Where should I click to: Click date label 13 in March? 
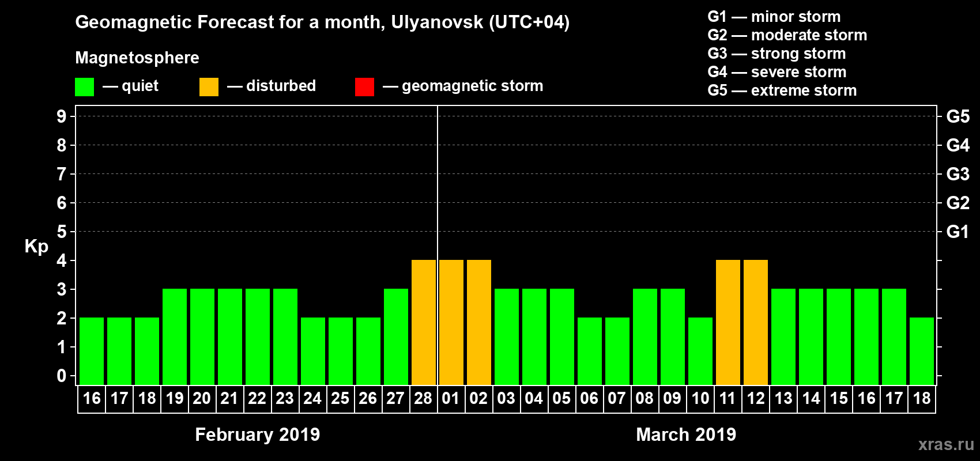[x=783, y=399]
